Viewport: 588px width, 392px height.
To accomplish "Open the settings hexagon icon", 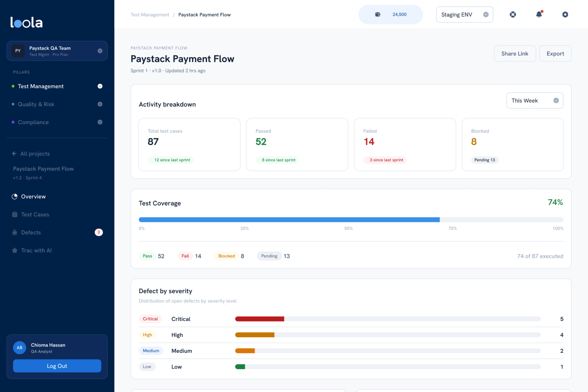I will click(x=565, y=15).
